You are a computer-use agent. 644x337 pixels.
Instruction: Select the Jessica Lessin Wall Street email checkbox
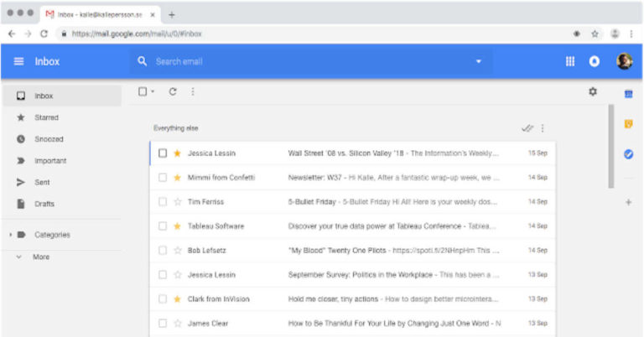coord(163,153)
